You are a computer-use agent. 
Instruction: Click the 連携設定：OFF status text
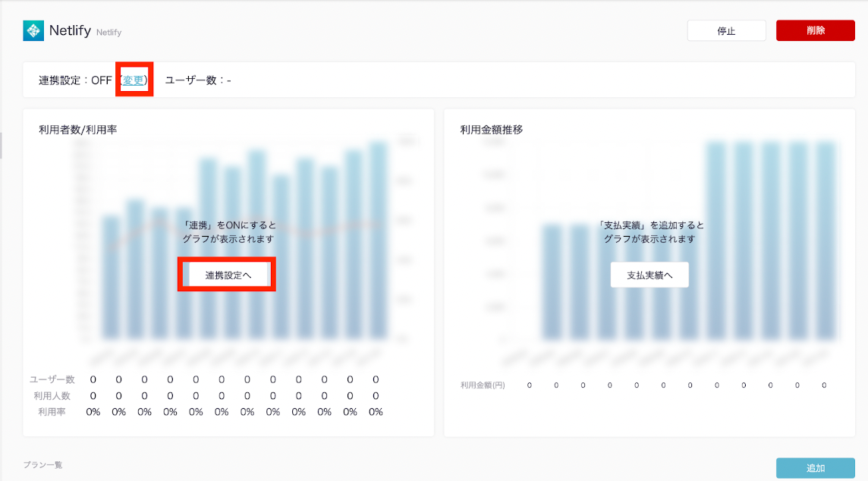click(x=75, y=80)
